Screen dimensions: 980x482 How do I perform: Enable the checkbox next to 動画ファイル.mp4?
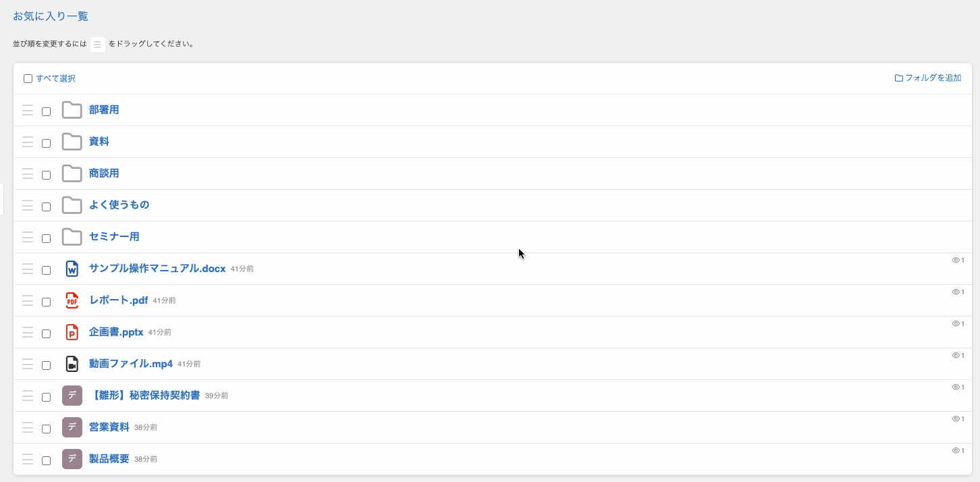(47, 365)
